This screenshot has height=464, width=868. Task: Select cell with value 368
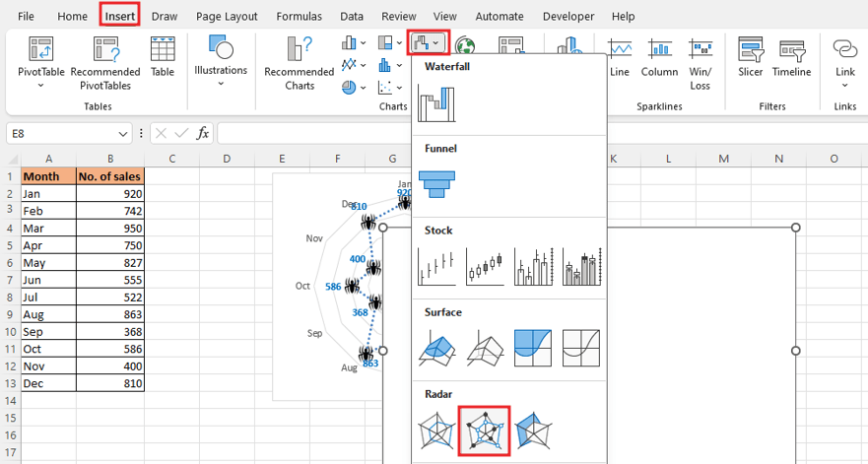pos(110,331)
